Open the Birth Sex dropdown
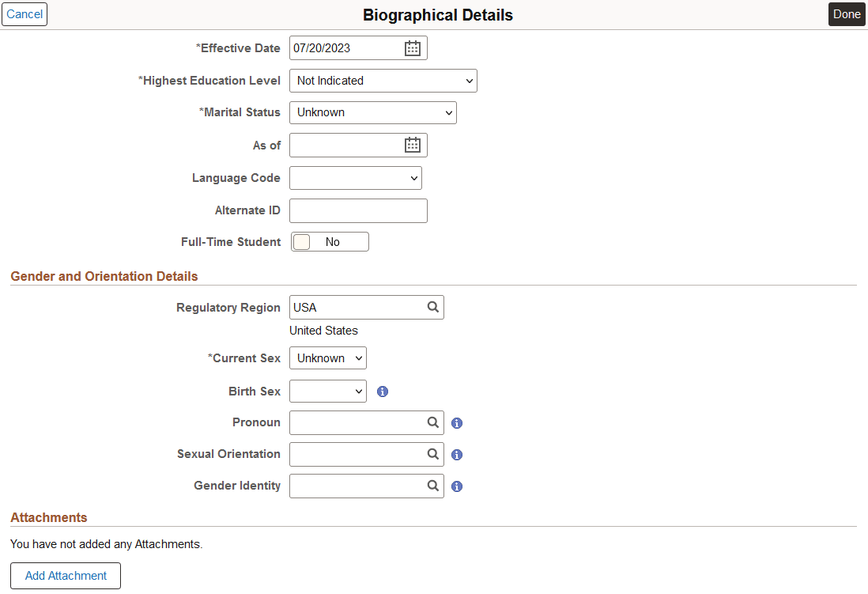The image size is (868, 594). pyautogui.click(x=327, y=391)
